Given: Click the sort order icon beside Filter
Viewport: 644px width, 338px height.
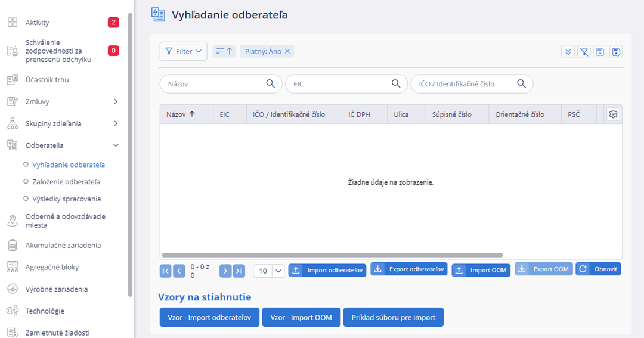Looking at the screenshot, I should 224,51.
